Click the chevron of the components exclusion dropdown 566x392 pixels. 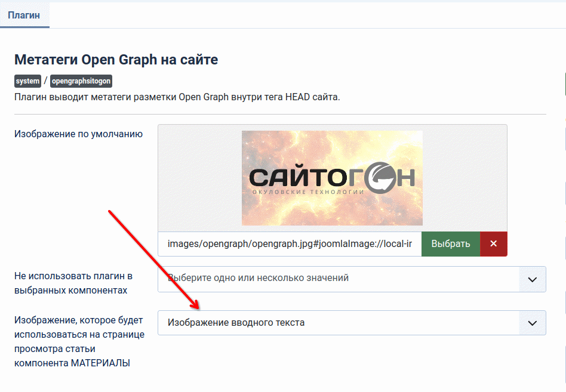pos(533,279)
